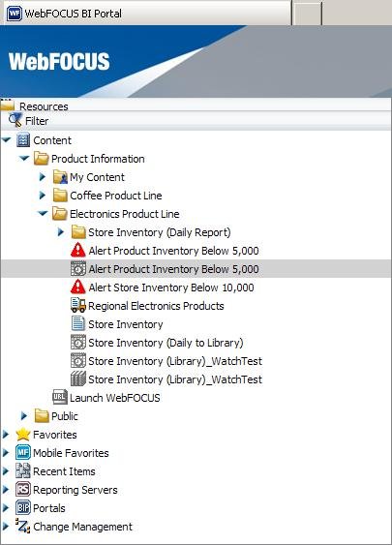Expand the Favorites node
The image size is (392, 545).
pos(6,434)
